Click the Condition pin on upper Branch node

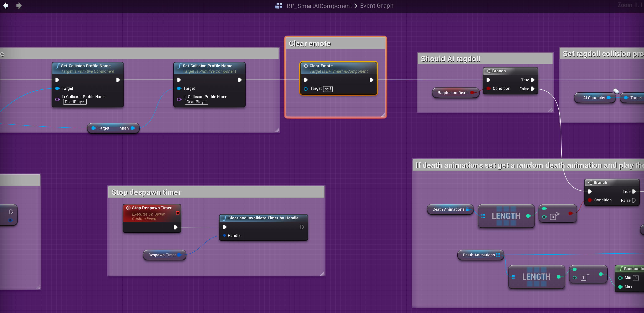tap(488, 88)
